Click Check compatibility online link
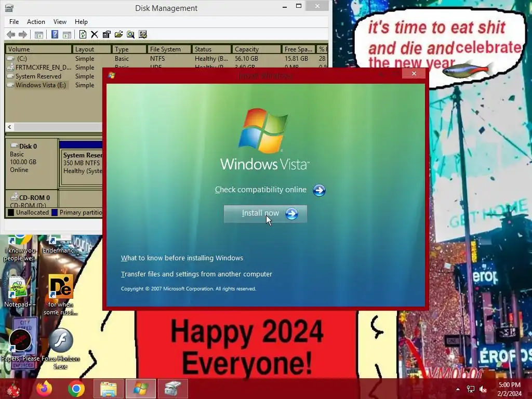Viewport: 532px width, 399px height. pyautogui.click(x=261, y=190)
